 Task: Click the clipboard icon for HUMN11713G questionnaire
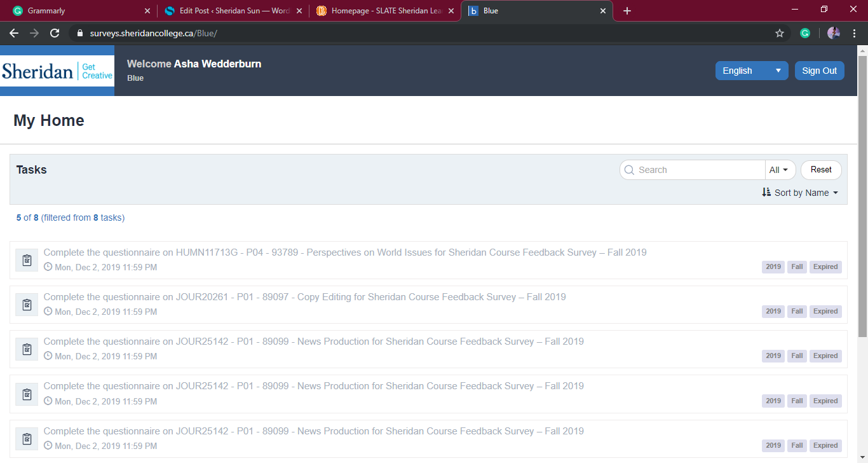click(27, 260)
